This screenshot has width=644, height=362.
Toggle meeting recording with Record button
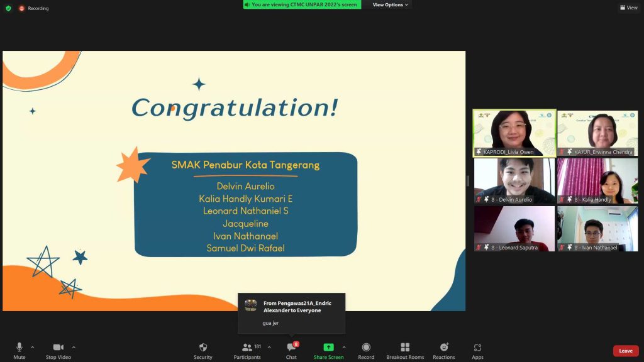coord(366,349)
